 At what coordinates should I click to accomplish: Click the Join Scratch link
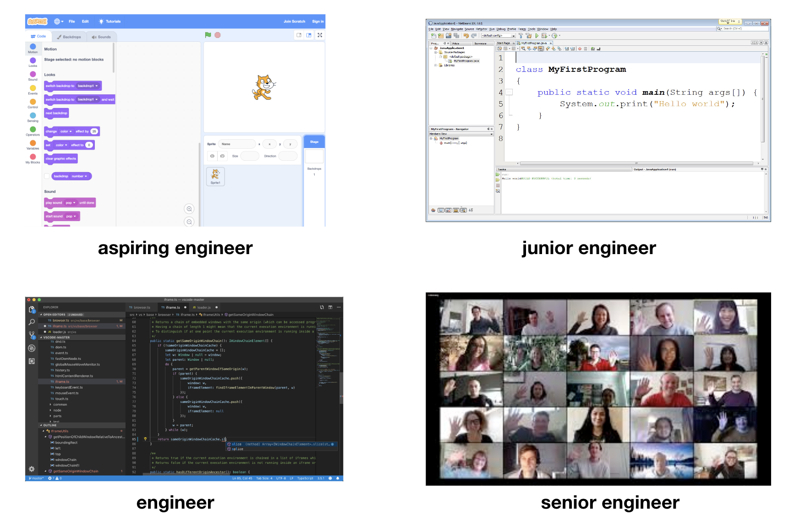tap(294, 22)
